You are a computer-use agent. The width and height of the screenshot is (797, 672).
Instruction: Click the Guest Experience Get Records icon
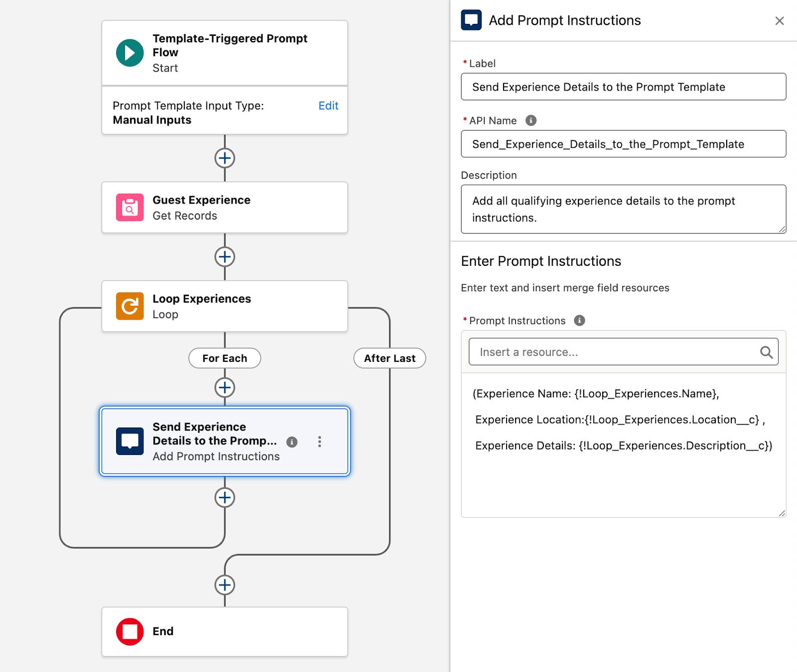(130, 207)
